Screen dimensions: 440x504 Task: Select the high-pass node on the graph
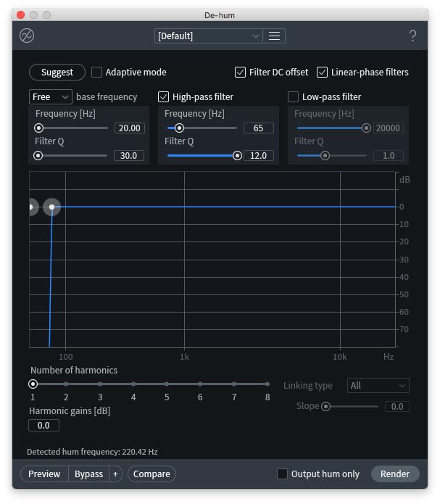(51, 207)
